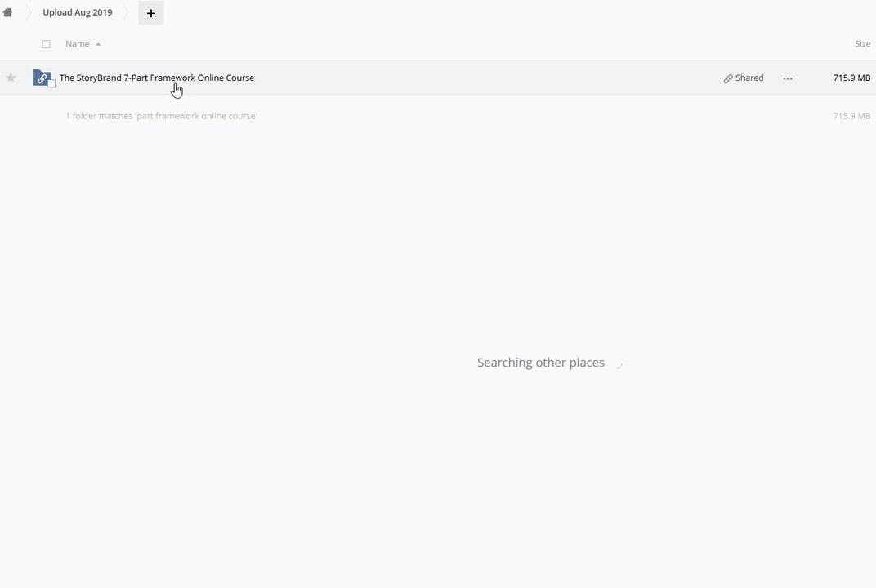Screen dimensions: 876x588
Task: Click the breadcrumb chevron after Upload Aug 2019
Action: 127,12
